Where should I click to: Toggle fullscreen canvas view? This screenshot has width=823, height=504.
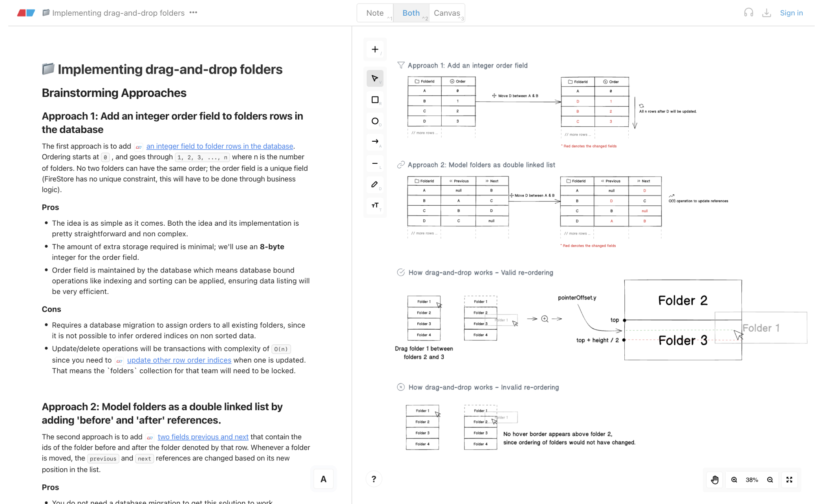(789, 480)
